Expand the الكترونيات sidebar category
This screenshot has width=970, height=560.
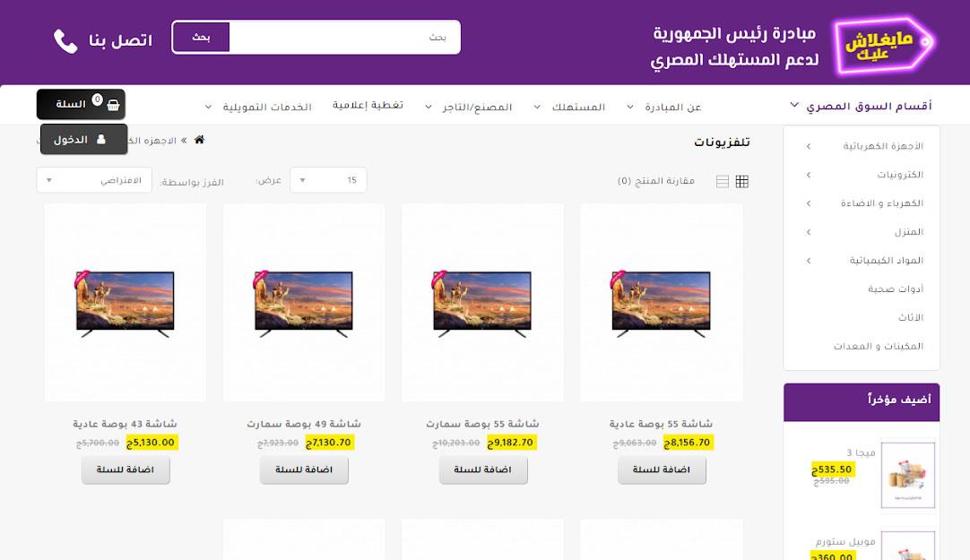pyautogui.click(x=808, y=175)
